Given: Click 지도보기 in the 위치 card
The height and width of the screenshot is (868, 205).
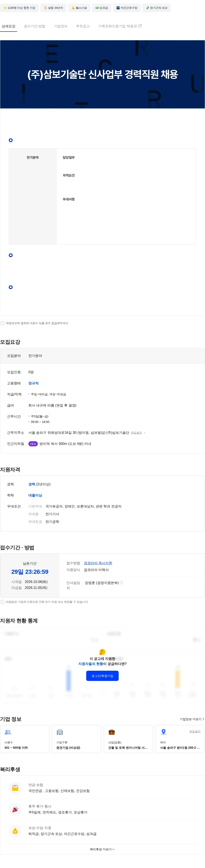Looking at the screenshot, I should pyautogui.click(x=195, y=731).
